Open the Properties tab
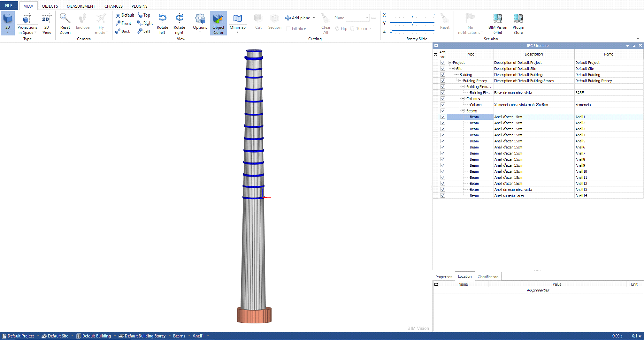The height and width of the screenshot is (340, 644). 443,277
